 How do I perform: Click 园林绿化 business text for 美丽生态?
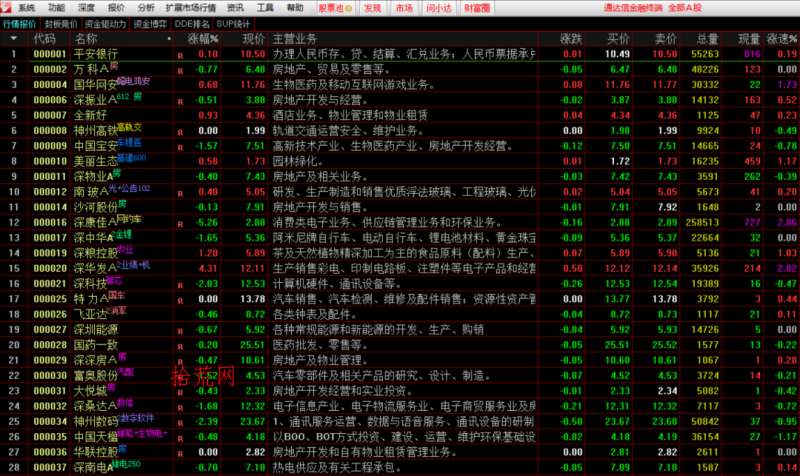[x=297, y=161]
